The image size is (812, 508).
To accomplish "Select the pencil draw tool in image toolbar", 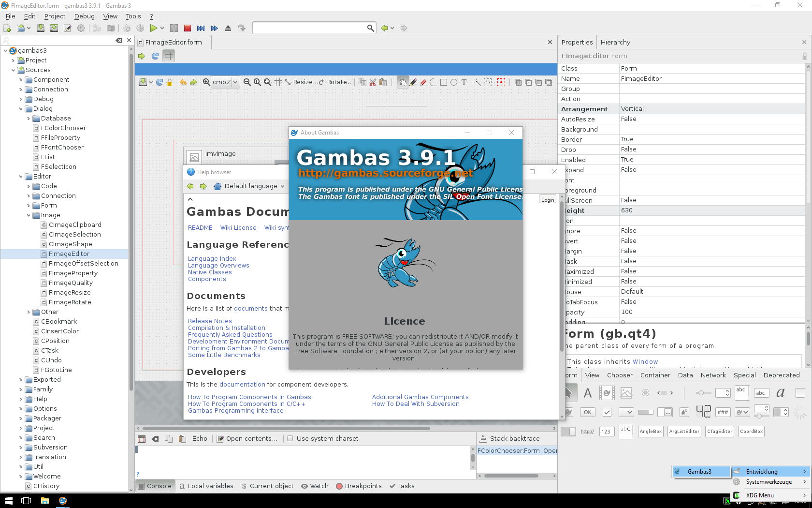I will [413, 82].
